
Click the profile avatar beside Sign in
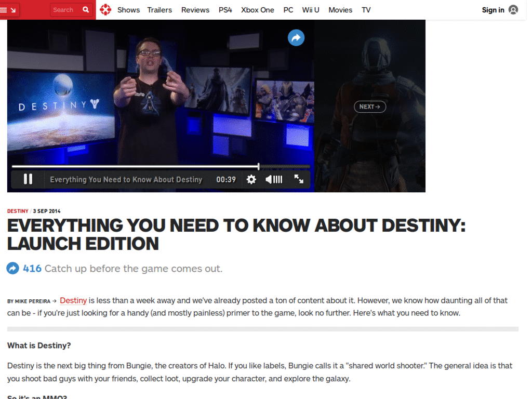coord(513,9)
